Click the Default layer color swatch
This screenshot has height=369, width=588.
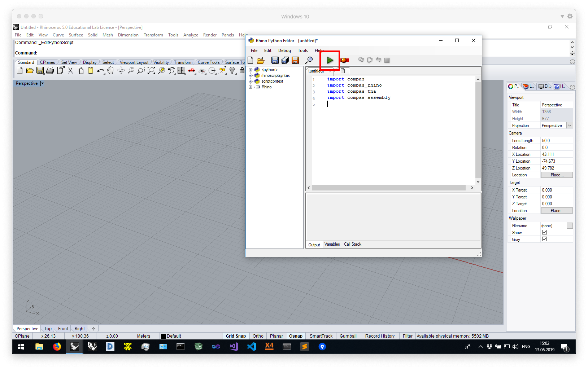pyautogui.click(x=163, y=336)
